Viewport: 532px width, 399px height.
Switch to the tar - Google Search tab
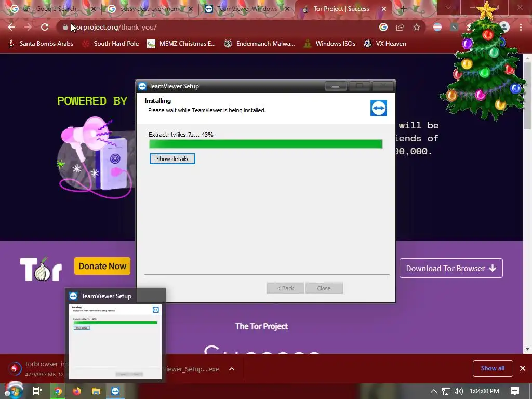(x=49, y=9)
